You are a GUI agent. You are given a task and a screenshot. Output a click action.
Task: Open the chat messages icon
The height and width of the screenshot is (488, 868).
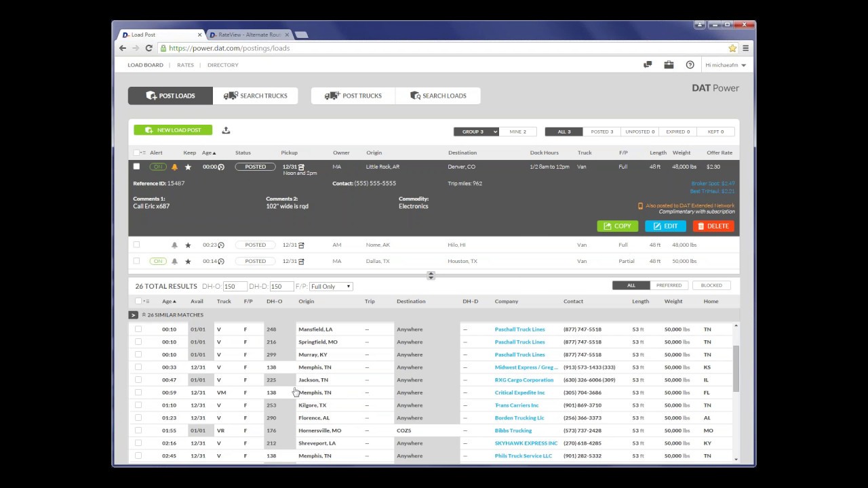click(x=648, y=65)
